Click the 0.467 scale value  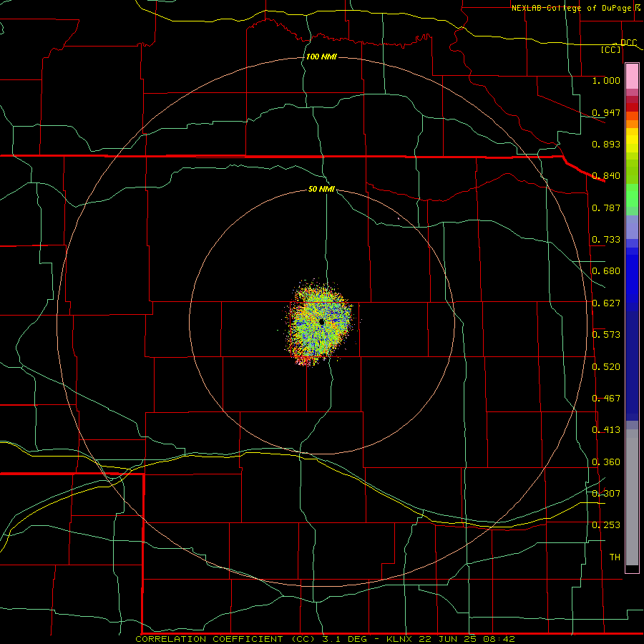click(x=606, y=399)
